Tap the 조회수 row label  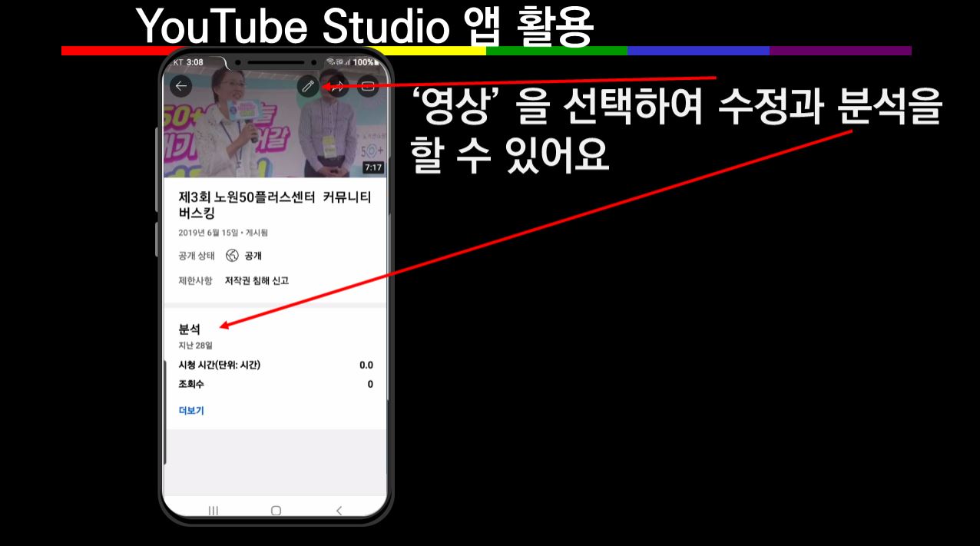(x=191, y=384)
